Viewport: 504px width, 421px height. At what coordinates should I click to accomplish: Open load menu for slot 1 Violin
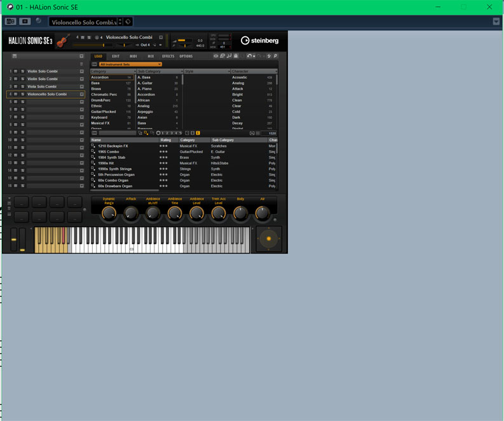81,71
